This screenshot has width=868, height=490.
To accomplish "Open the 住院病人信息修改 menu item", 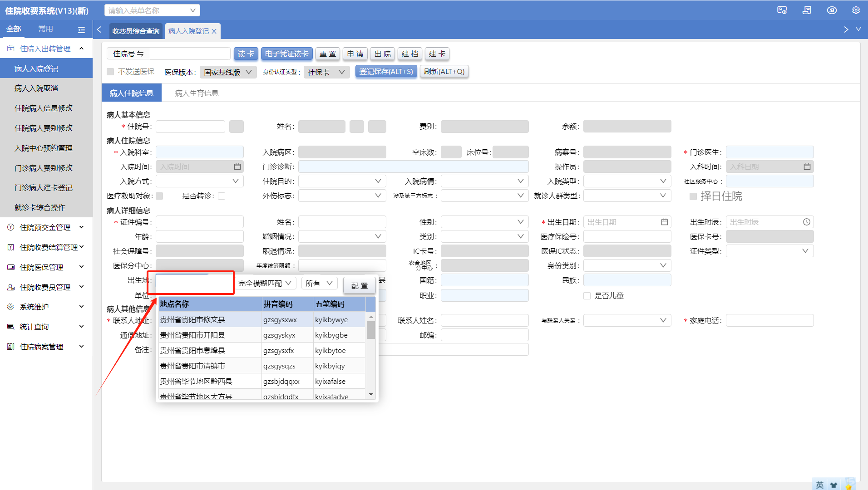I will [46, 108].
